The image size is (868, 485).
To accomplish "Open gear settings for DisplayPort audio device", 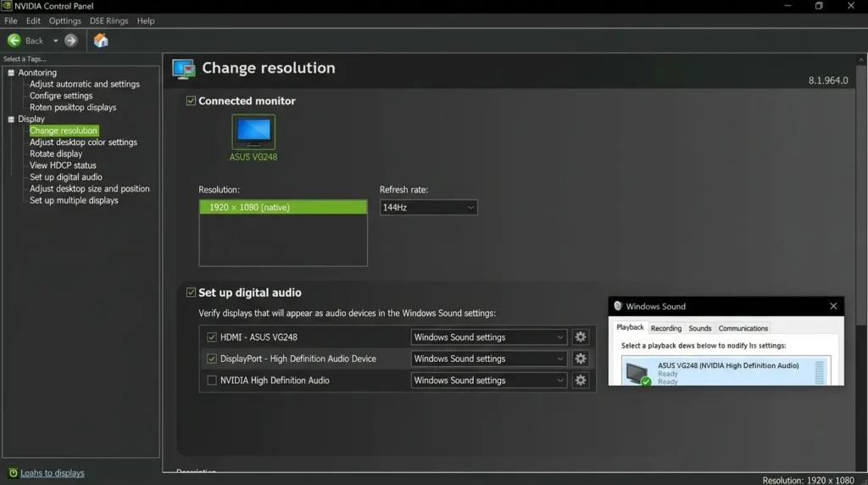I will [580, 358].
